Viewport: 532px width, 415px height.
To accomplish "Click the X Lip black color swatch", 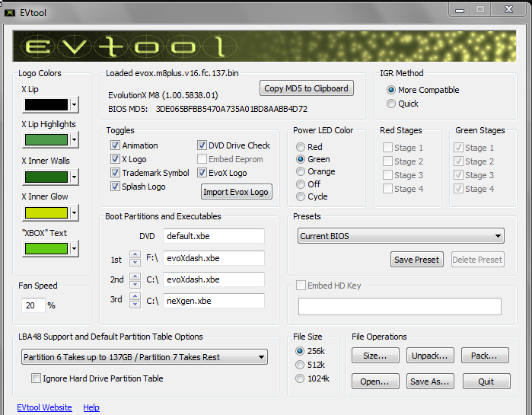I will point(46,104).
